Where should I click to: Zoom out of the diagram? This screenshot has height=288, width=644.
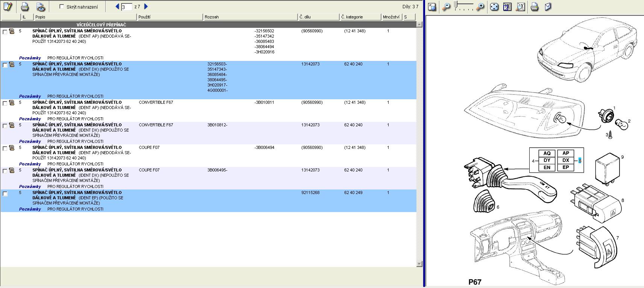(x=446, y=7)
